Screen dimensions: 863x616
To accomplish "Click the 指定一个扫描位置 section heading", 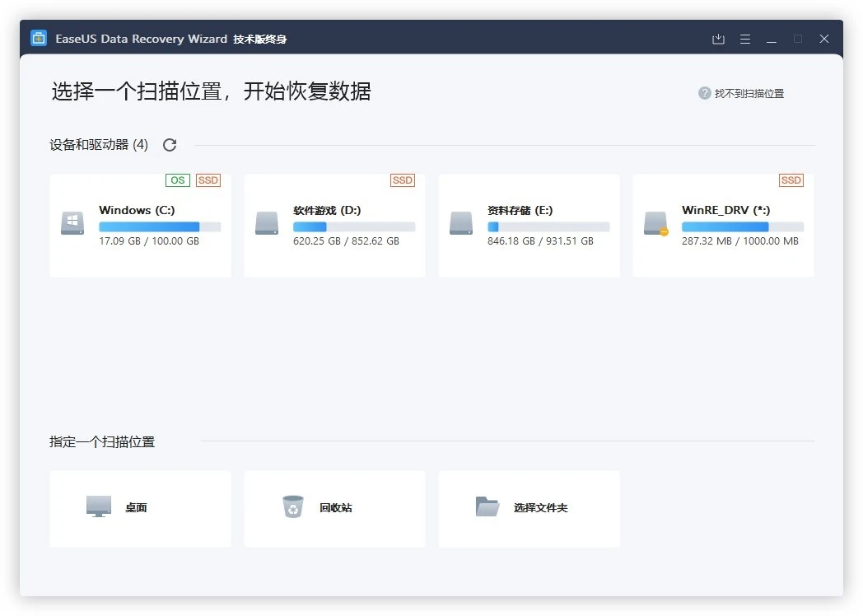I will point(102,442).
